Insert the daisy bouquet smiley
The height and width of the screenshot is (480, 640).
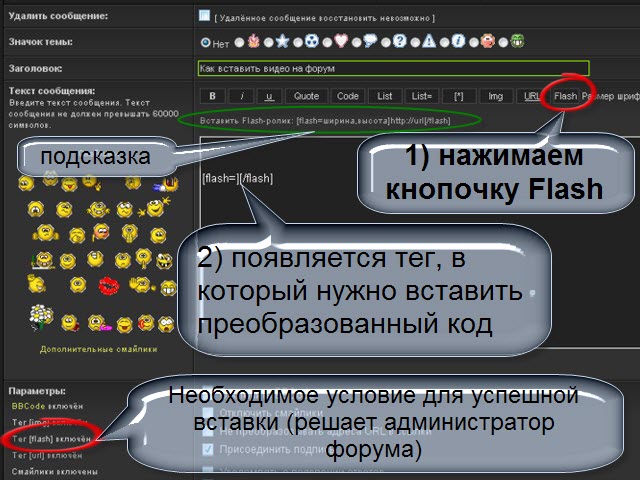[41, 317]
